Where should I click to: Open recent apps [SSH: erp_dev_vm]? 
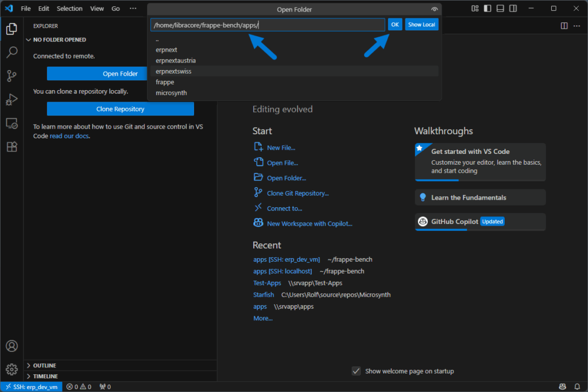287,260
